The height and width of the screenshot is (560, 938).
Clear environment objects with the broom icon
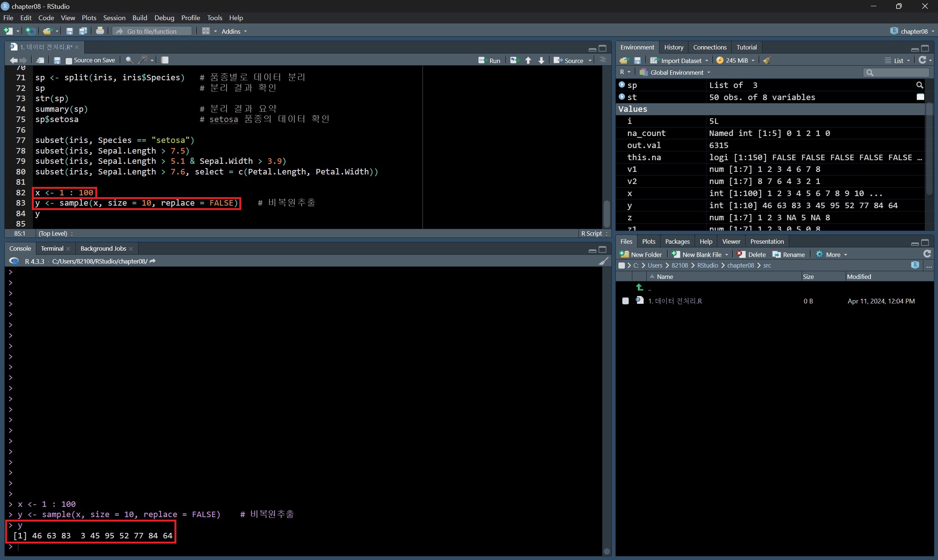pyautogui.click(x=767, y=60)
